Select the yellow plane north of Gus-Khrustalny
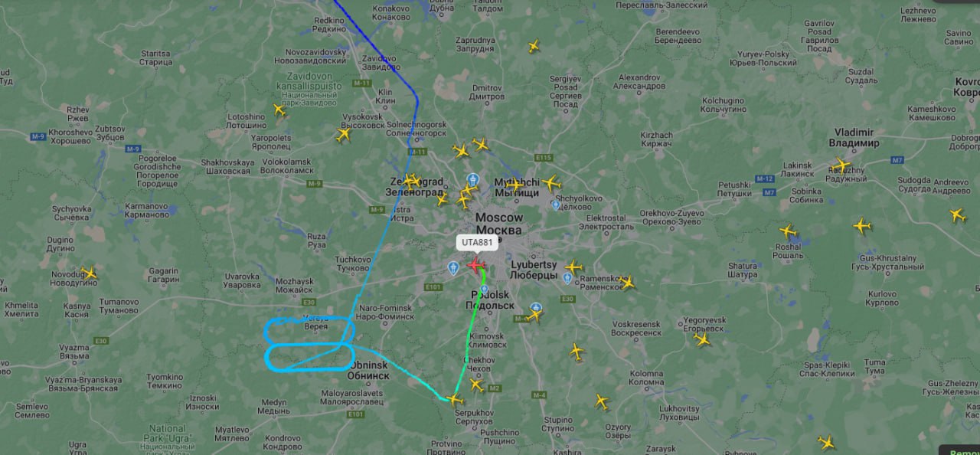The width and height of the screenshot is (980, 455). [x=862, y=226]
